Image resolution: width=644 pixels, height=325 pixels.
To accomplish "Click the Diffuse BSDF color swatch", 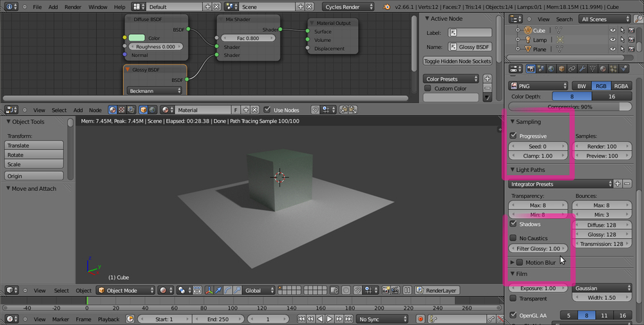I will pyautogui.click(x=137, y=38).
